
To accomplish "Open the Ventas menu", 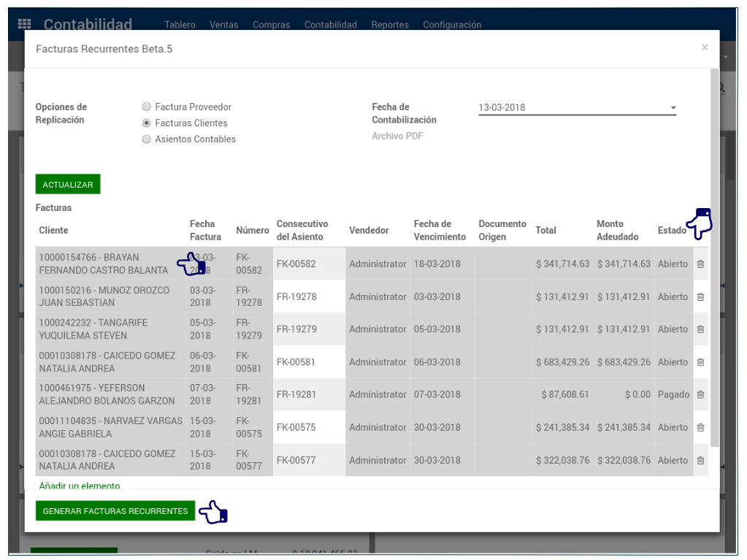I will coord(223,25).
